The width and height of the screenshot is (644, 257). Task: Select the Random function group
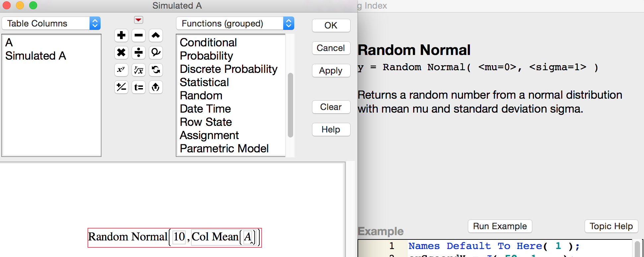coord(201,96)
